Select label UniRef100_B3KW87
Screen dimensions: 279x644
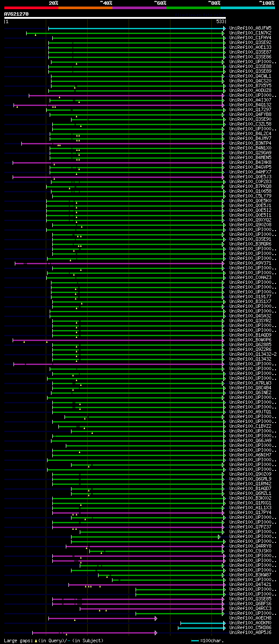coord(250,575)
